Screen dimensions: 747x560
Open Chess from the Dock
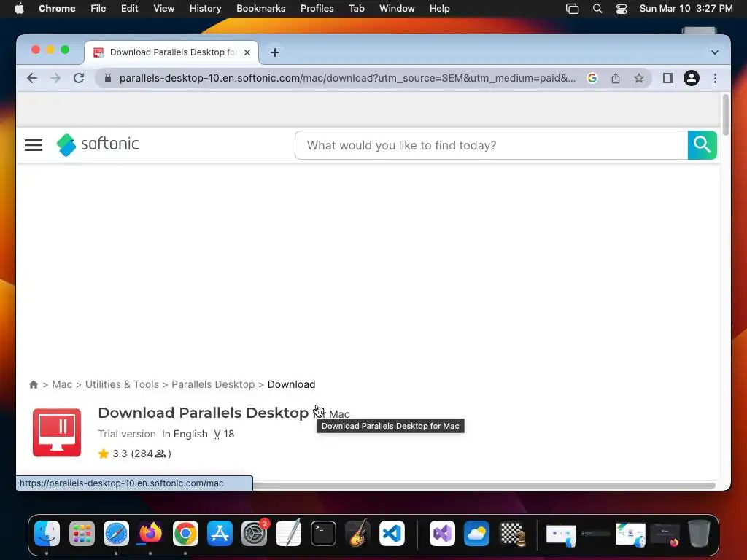pos(512,533)
